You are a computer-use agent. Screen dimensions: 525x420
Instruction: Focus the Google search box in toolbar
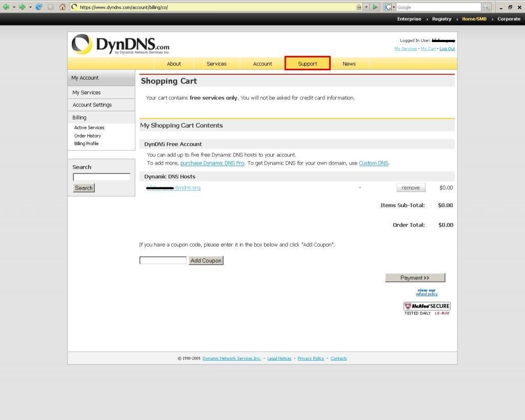[439, 7]
